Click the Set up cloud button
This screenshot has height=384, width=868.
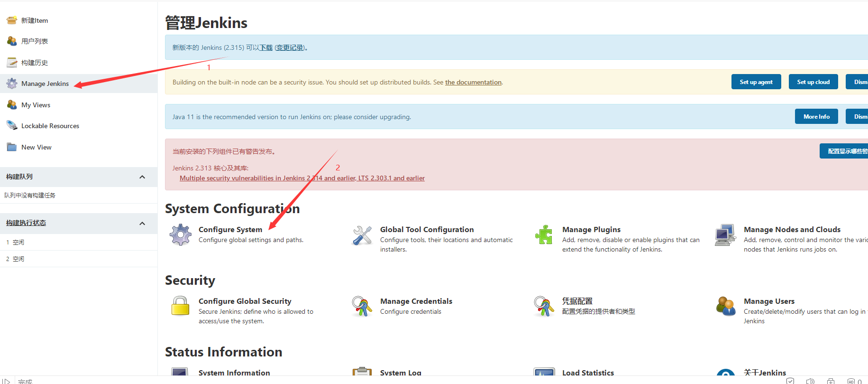[813, 82]
